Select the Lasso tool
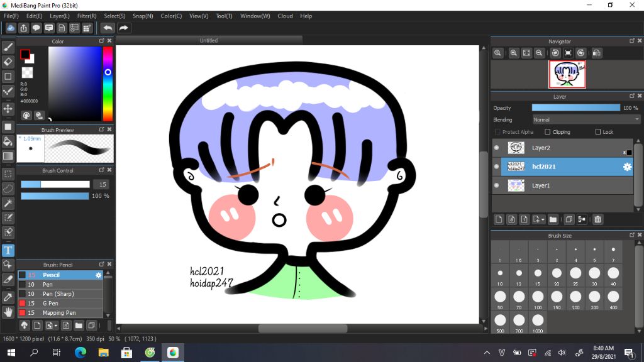The image size is (644, 362). coord(8,189)
